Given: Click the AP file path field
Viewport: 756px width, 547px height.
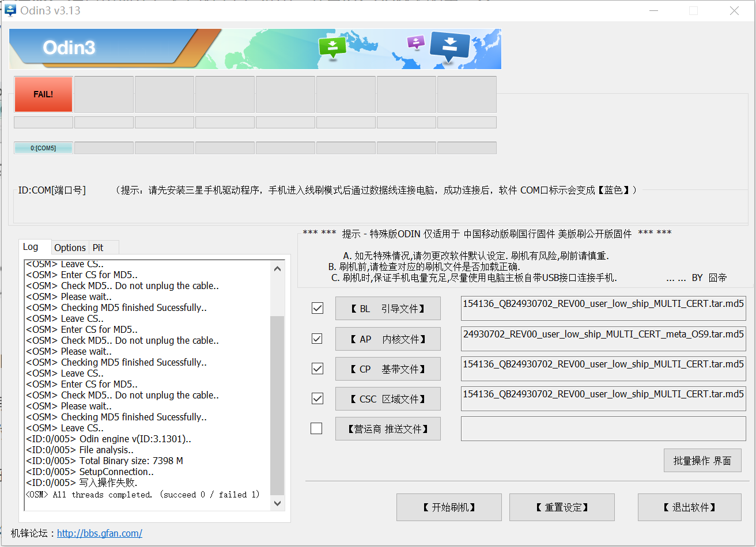Looking at the screenshot, I should [603, 339].
